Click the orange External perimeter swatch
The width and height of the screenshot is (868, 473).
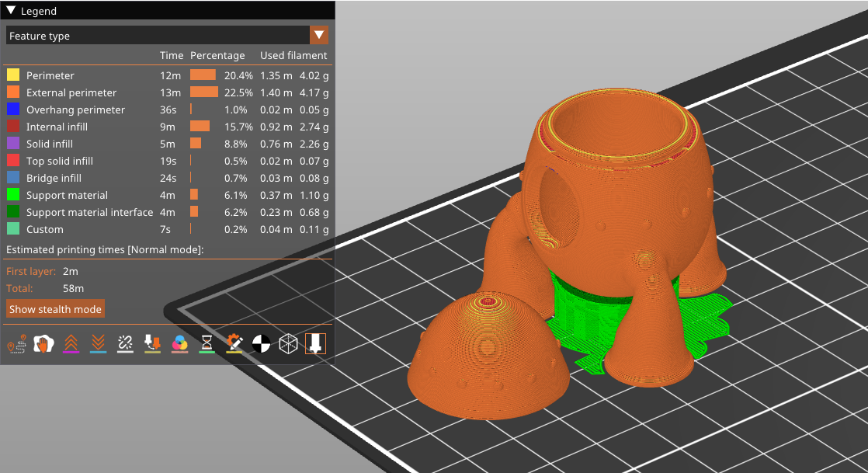point(12,92)
